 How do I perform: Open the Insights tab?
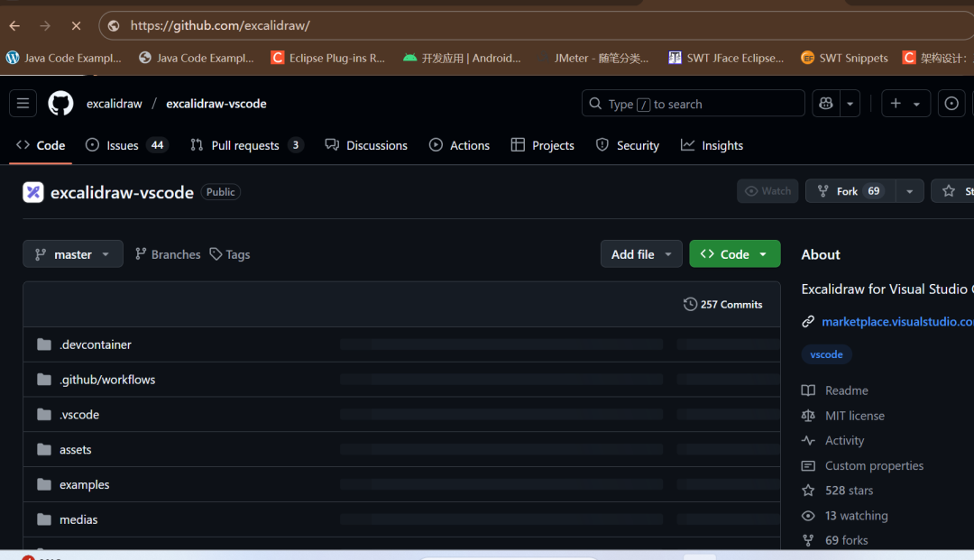712,145
